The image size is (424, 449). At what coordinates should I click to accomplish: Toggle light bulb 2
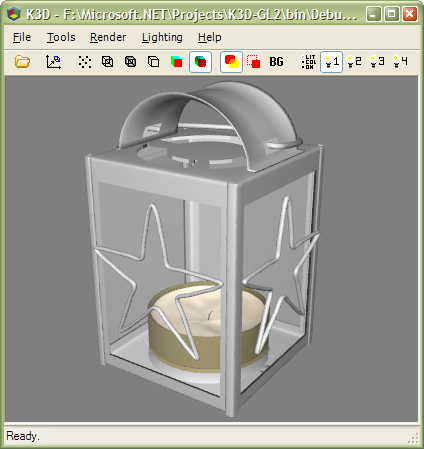click(354, 62)
